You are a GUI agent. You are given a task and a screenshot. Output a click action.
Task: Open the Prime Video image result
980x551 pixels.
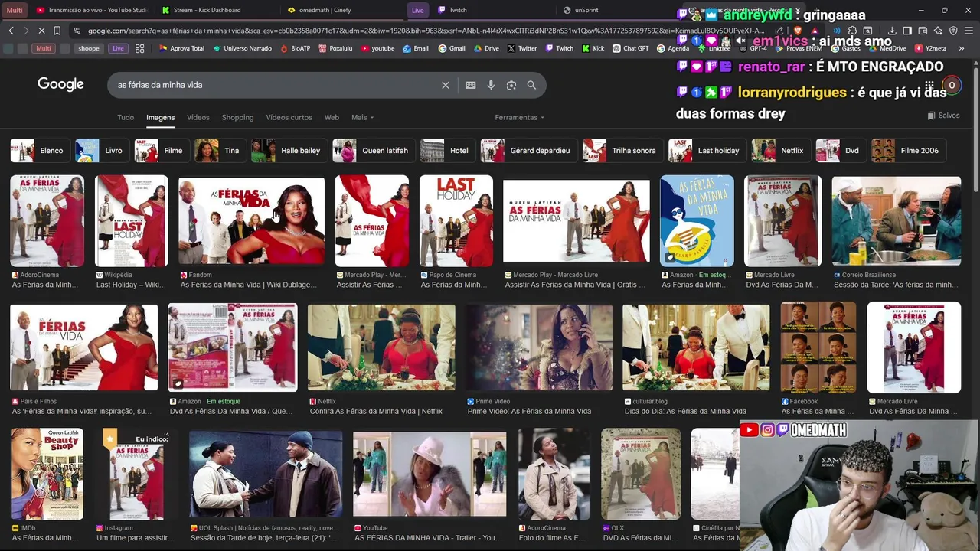pos(540,347)
